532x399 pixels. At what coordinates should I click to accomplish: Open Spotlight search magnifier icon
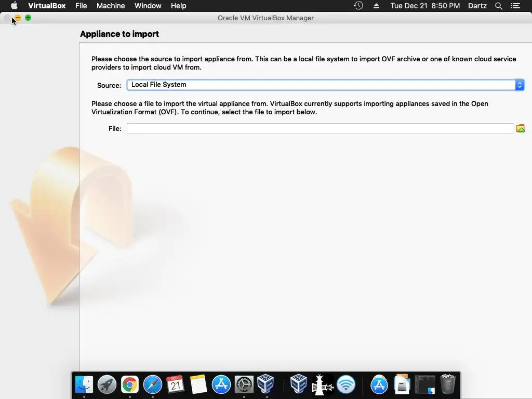(498, 6)
